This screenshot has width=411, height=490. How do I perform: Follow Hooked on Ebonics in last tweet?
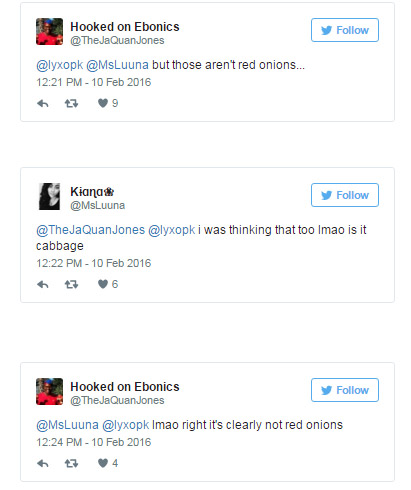(345, 390)
